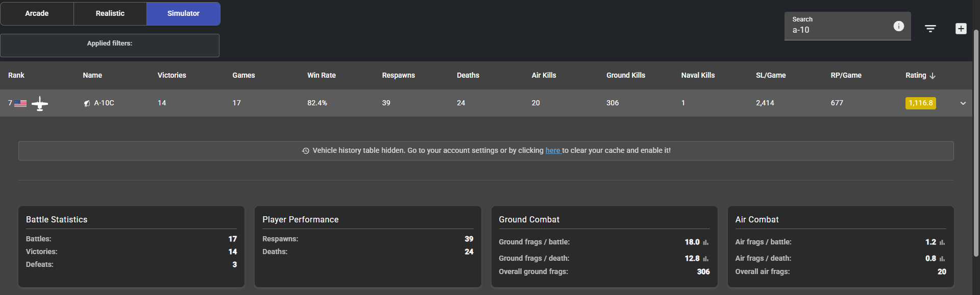
Task: Click the 'here' link to clear cache
Action: click(x=552, y=150)
